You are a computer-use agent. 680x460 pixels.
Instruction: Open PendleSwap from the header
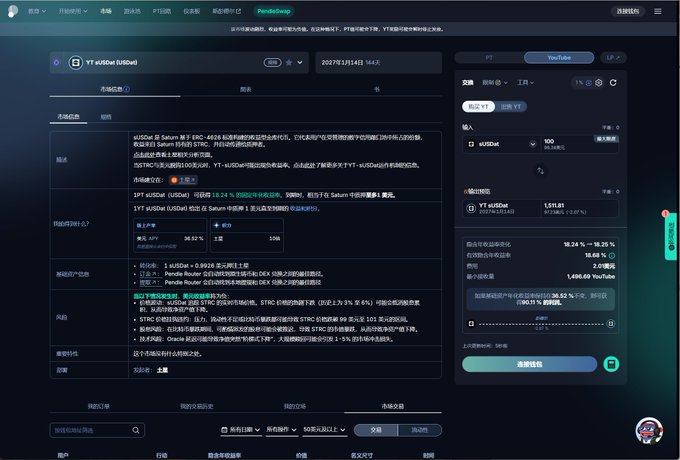[x=274, y=11]
